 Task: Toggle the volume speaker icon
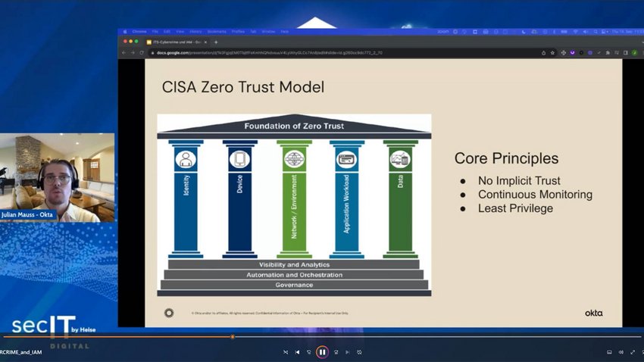(x=622, y=352)
